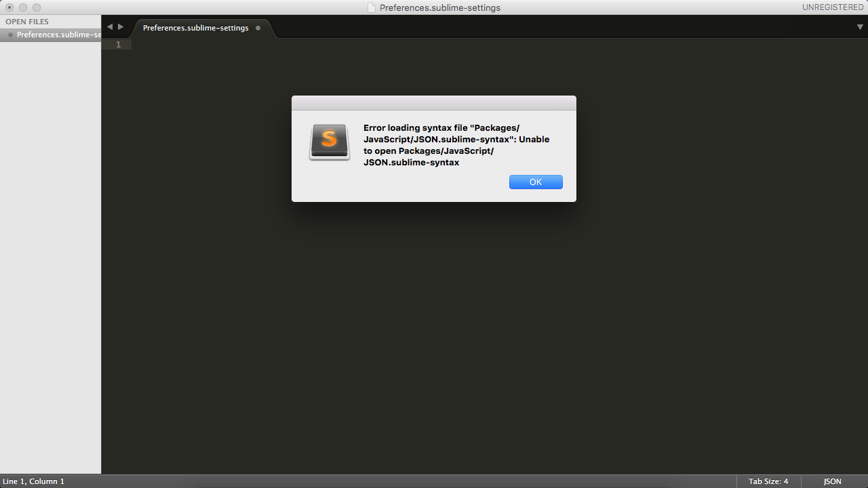Open the tab list dropdown arrow

tap(860, 27)
